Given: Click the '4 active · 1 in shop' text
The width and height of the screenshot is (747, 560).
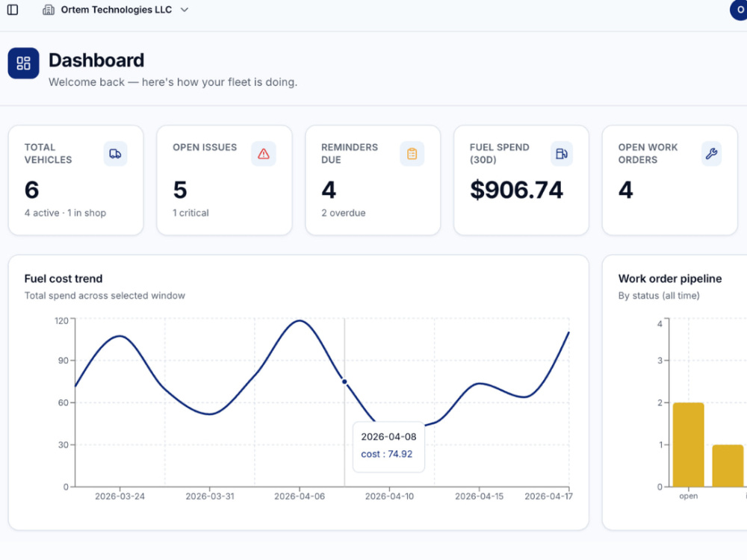Looking at the screenshot, I should pyautogui.click(x=65, y=213).
